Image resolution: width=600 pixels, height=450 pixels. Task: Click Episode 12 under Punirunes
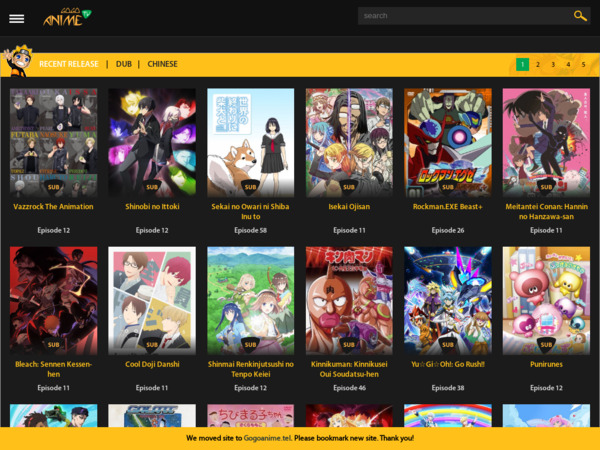(x=546, y=388)
